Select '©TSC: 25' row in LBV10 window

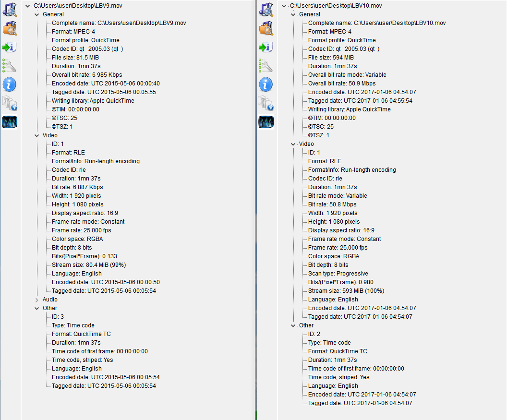321,127
